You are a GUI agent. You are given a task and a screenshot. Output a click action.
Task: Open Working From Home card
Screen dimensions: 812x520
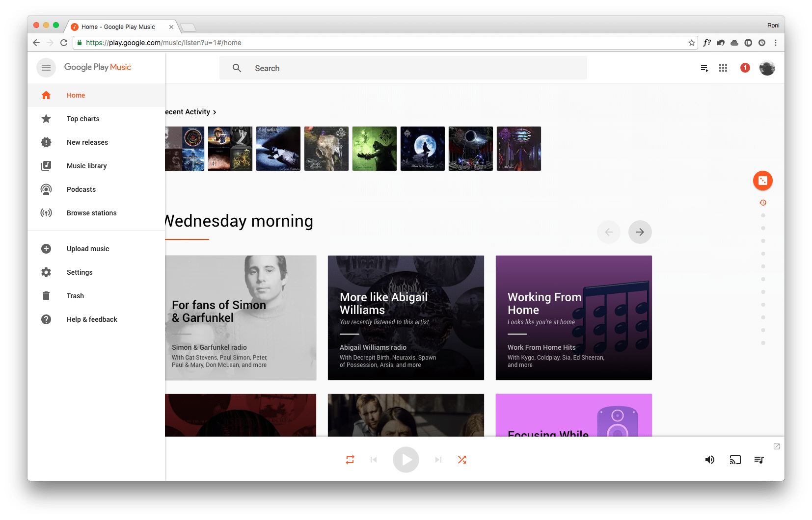point(574,318)
